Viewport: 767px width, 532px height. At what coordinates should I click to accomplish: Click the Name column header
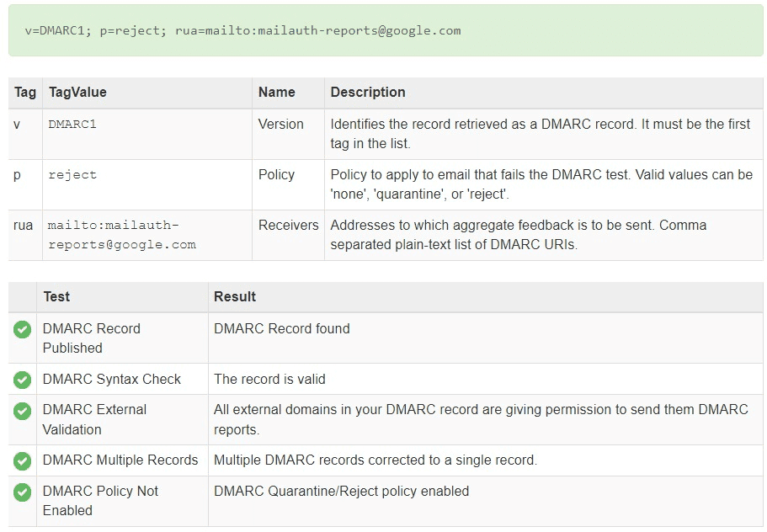(276, 93)
